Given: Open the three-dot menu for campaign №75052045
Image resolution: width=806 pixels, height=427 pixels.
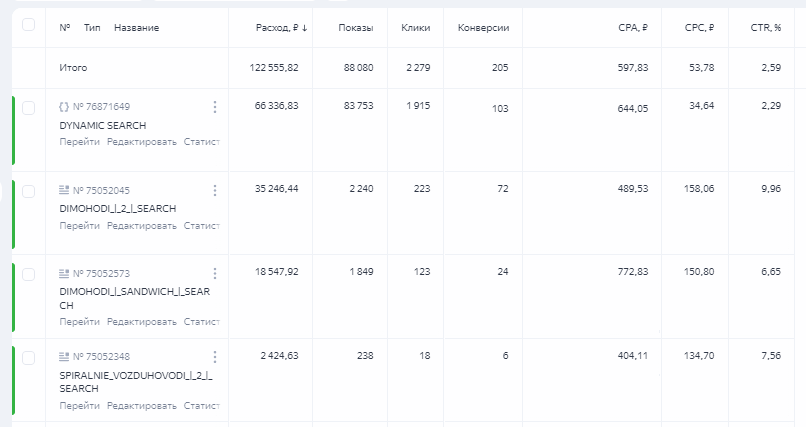Looking at the screenshot, I should click(215, 190).
